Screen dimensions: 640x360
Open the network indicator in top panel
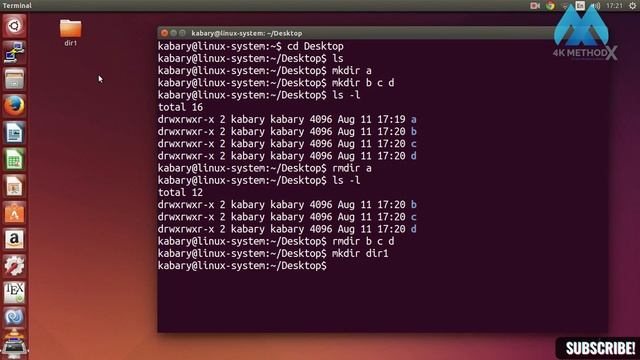565,6
